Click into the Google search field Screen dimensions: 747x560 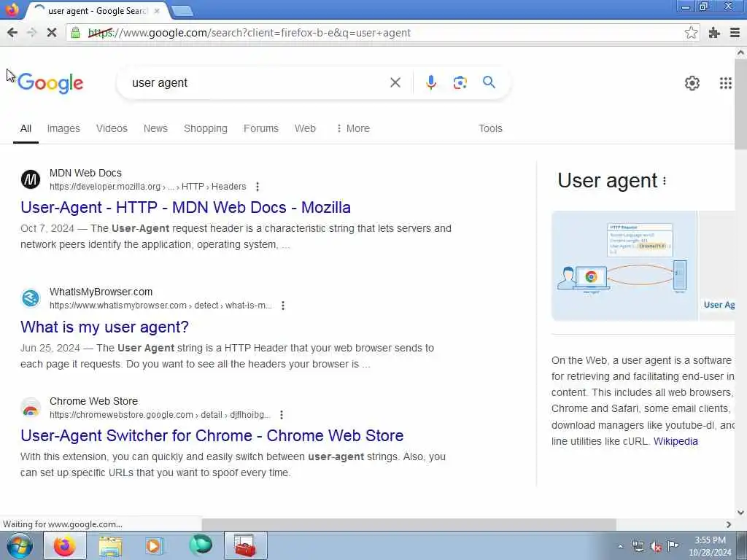258,83
